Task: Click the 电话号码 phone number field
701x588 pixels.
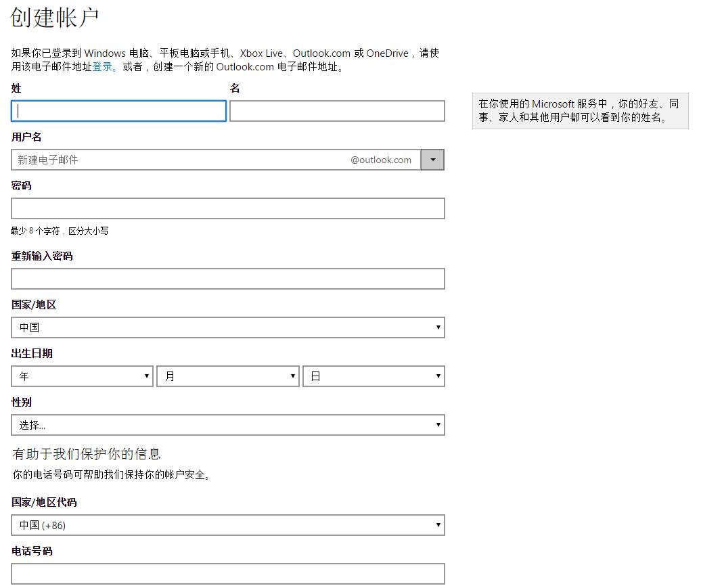Action: point(227,572)
